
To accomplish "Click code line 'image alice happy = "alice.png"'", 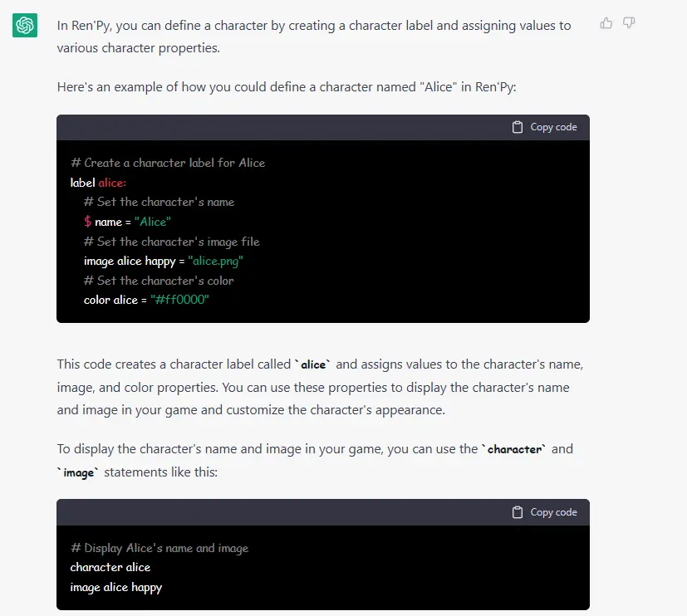I will click(x=164, y=262).
